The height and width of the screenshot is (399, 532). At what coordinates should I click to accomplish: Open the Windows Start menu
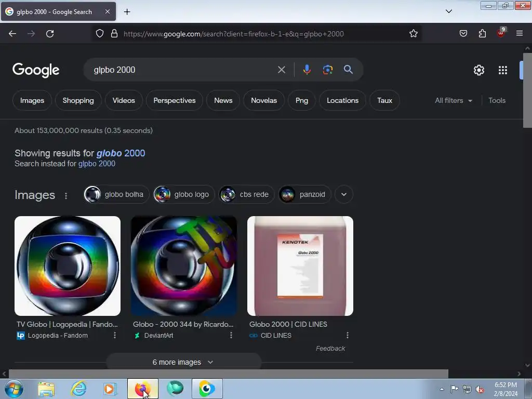pyautogui.click(x=14, y=389)
